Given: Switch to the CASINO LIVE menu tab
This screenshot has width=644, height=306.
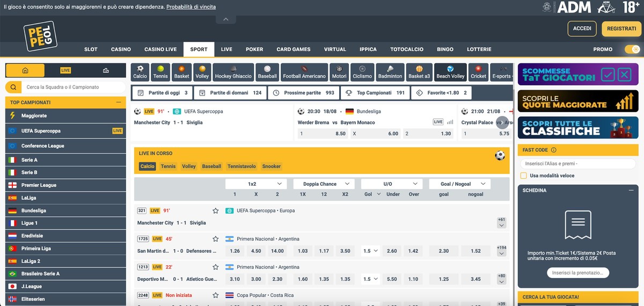Looking at the screenshot, I should (160, 49).
